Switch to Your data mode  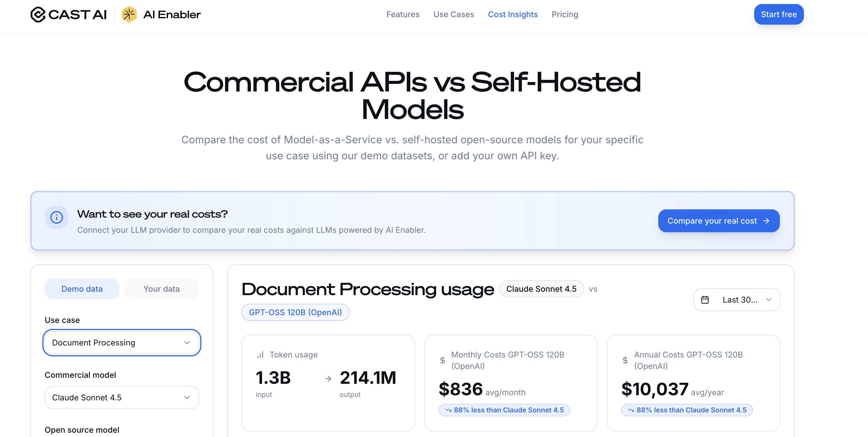161,289
